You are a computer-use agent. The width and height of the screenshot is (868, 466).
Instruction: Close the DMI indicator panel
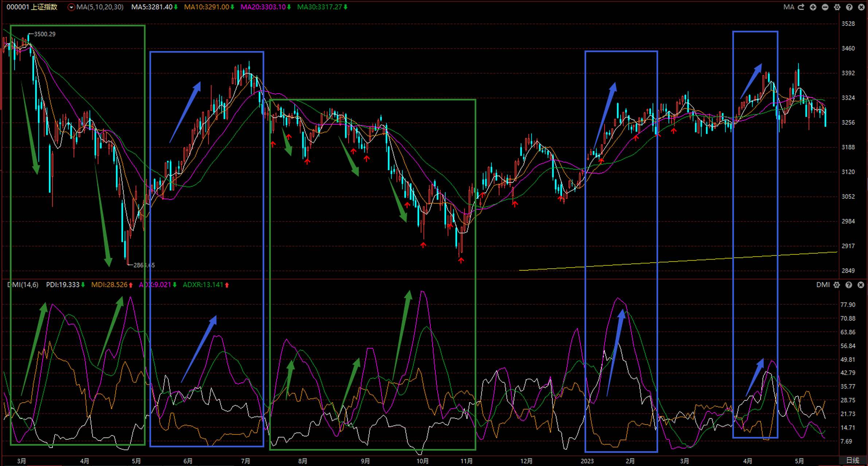click(861, 285)
